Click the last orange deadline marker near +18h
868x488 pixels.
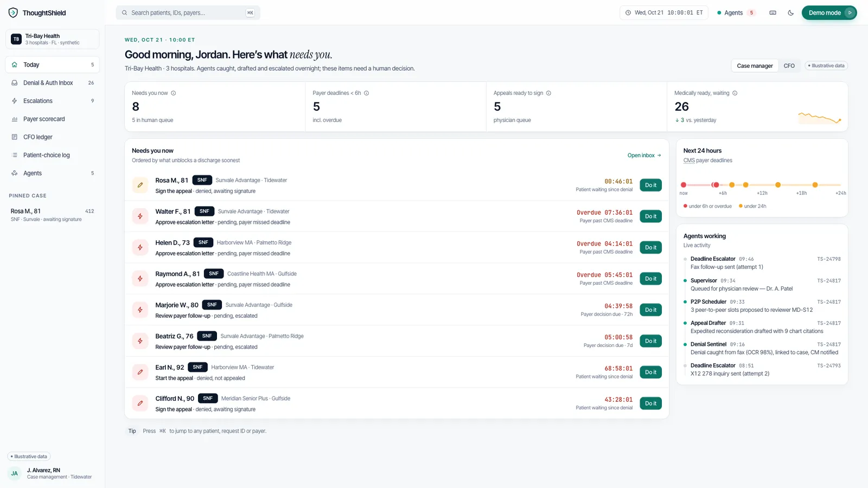tap(815, 185)
